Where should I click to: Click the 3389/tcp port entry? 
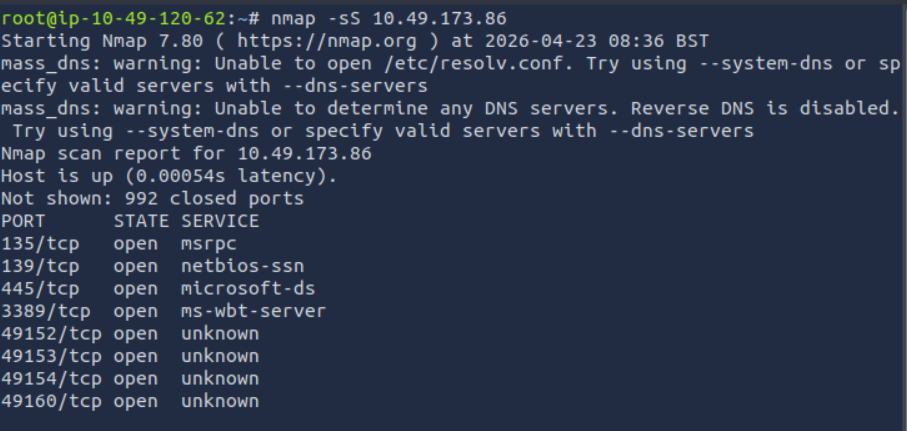[x=46, y=312]
